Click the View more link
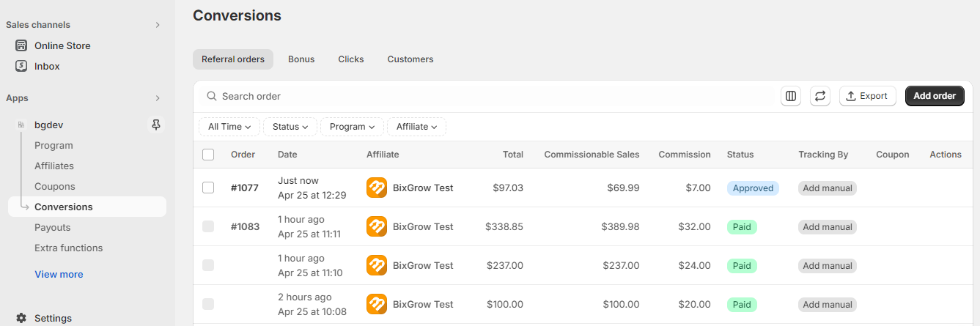The width and height of the screenshot is (980, 326). click(59, 274)
